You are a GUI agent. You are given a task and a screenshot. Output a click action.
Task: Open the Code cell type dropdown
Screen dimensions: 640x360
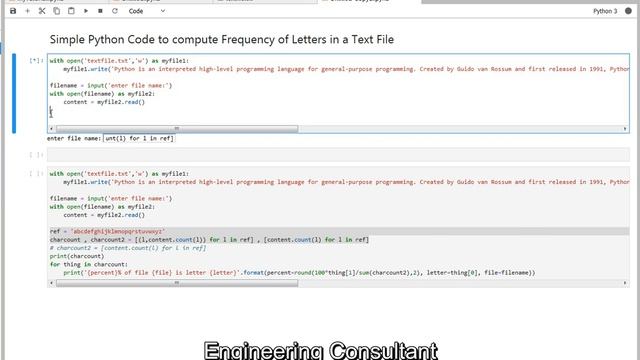tap(147, 11)
